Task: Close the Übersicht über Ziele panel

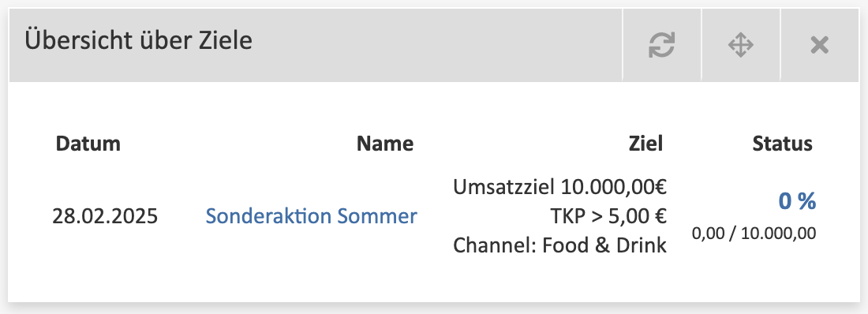Action: 819,45
